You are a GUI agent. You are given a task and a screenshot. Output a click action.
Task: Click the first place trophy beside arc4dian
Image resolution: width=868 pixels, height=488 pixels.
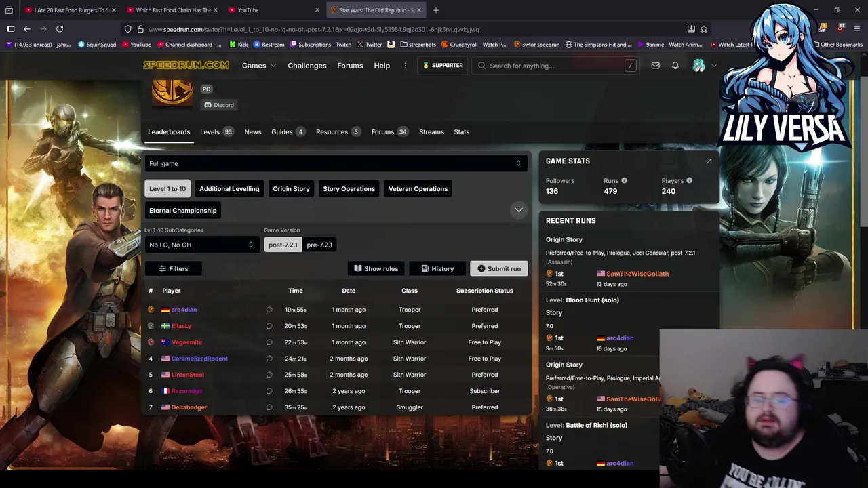[x=151, y=310]
